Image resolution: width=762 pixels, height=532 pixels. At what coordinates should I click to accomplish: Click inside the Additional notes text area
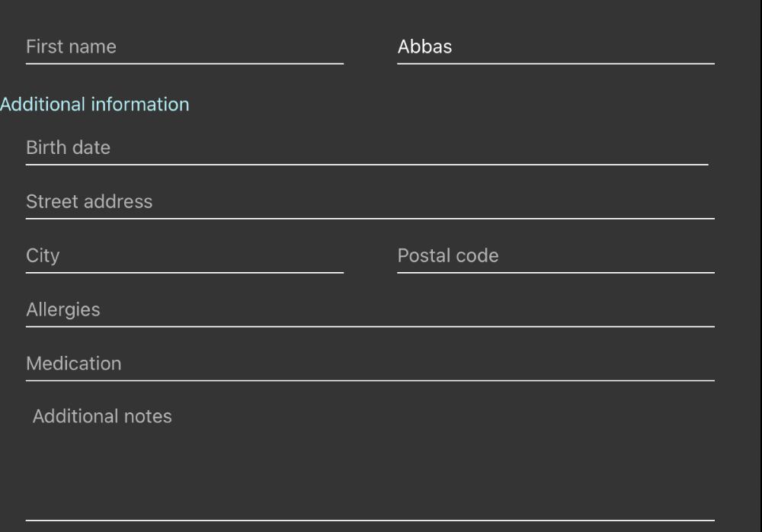(370, 457)
